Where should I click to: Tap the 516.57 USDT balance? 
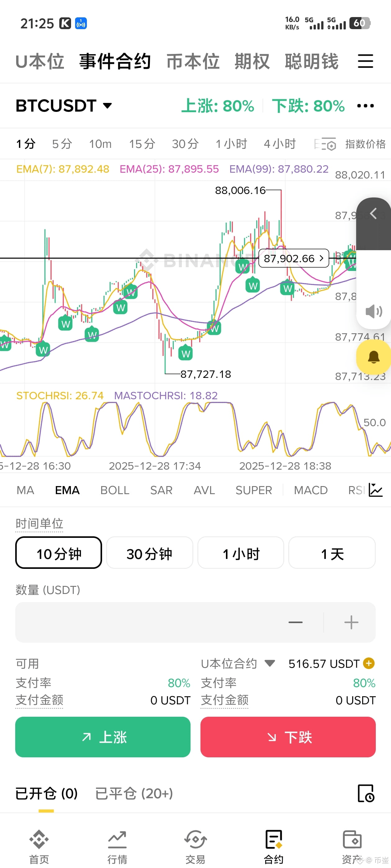pyautogui.click(x=324, y=663)
